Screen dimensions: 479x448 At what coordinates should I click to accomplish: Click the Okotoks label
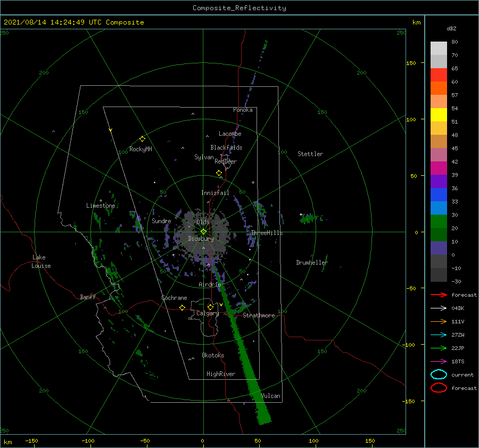(213, 355)
